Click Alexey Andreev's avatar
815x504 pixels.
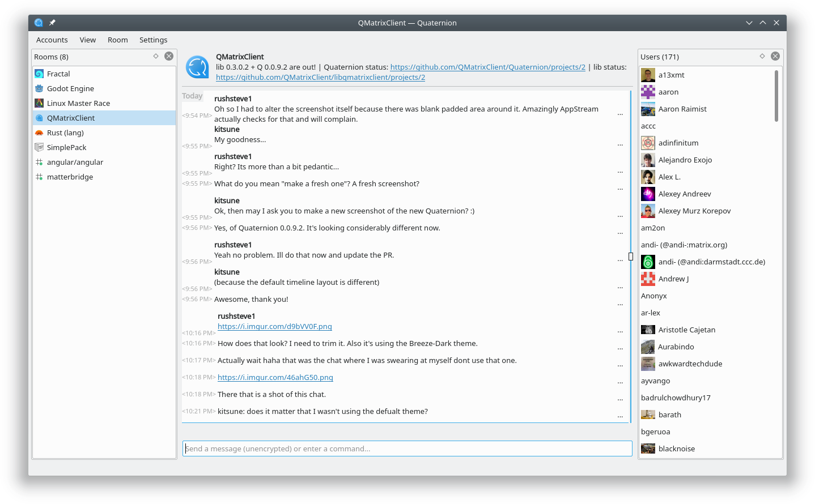pyautogui.click(x=648, y=194)
